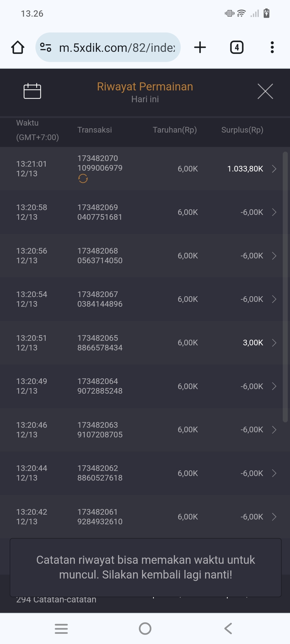Close the Riwayat Permainan panel
The image size is (290, 644).
click(x=265, y=91)
